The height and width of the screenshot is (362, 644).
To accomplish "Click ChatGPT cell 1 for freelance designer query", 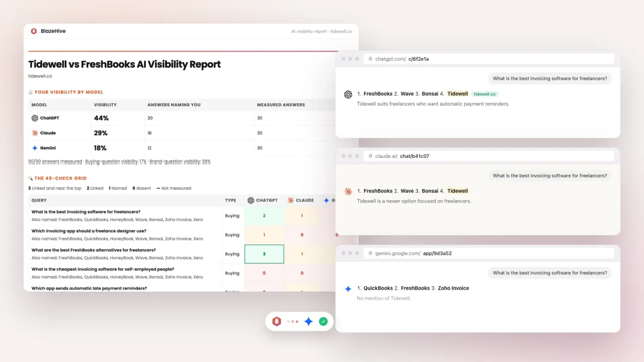I will [264, 235].
